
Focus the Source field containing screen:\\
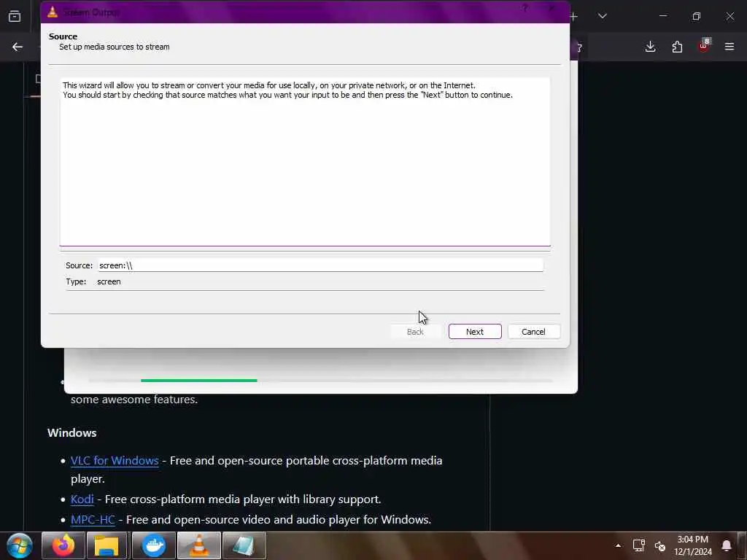320,265
